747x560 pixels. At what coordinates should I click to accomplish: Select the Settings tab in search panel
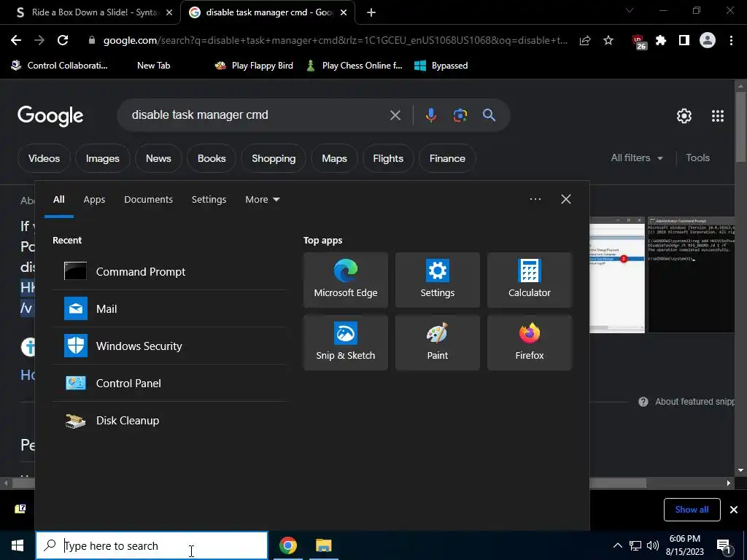pos(209,200)
